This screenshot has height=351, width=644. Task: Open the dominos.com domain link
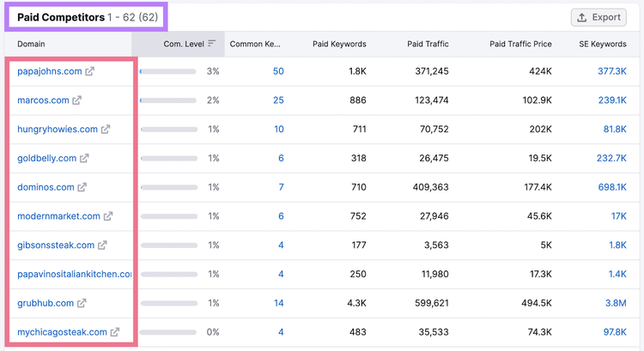46,187
